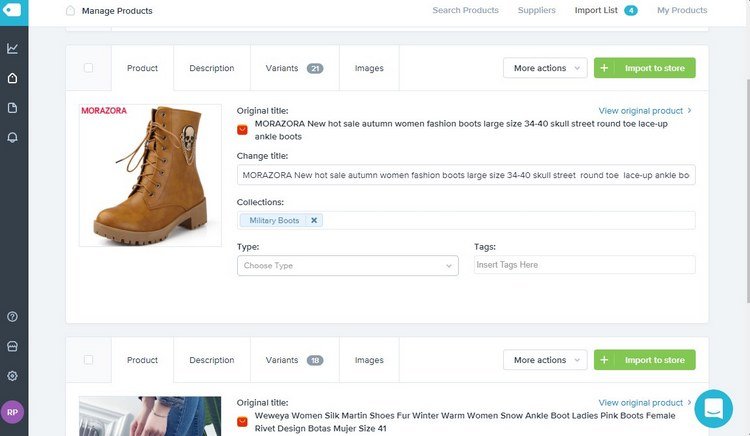Click the Weweya product thumbnail image
This screenshot has height=436, width=750.
click(150, 416)
